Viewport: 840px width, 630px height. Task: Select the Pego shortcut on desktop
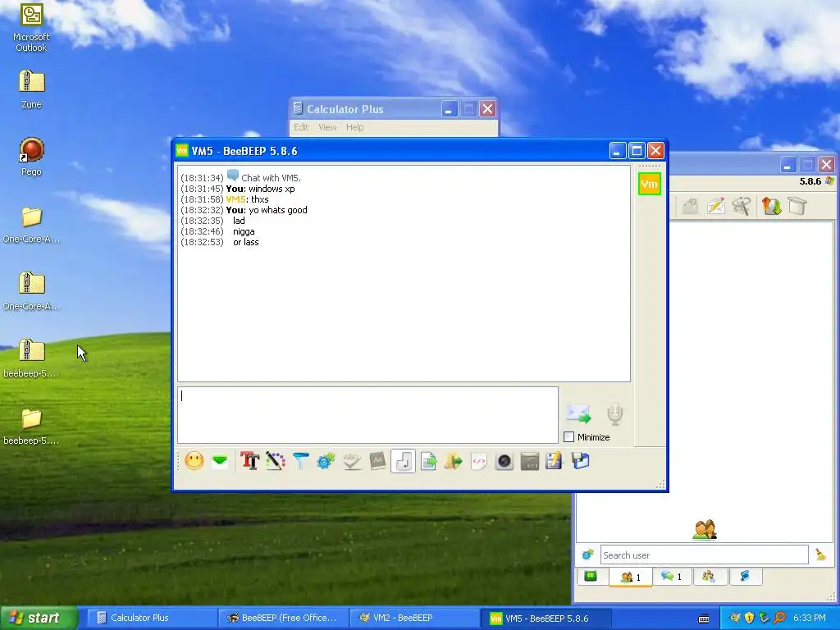coord(31,157)
